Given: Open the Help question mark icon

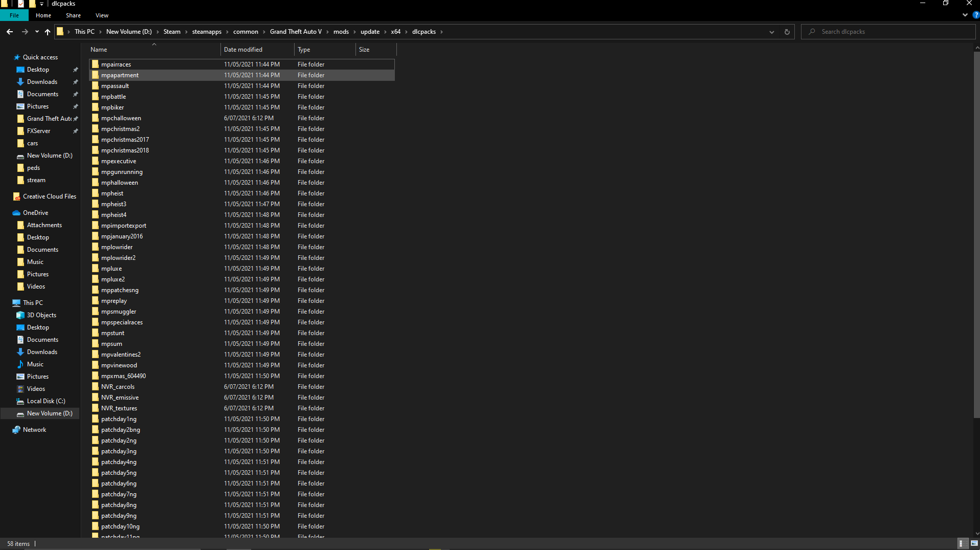Looking at the screenshot, I should tap(975, 15).
